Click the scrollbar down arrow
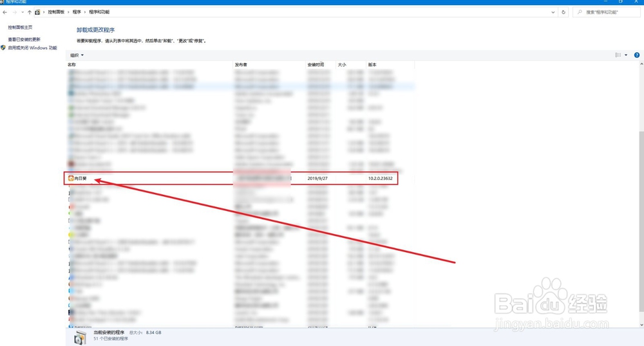This screenshot has height=346, width=644. click(x=641, y=325)
